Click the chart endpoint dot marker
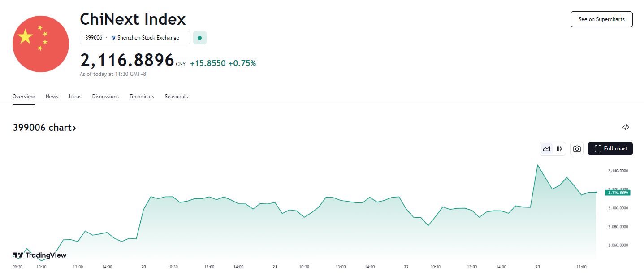 596,193
